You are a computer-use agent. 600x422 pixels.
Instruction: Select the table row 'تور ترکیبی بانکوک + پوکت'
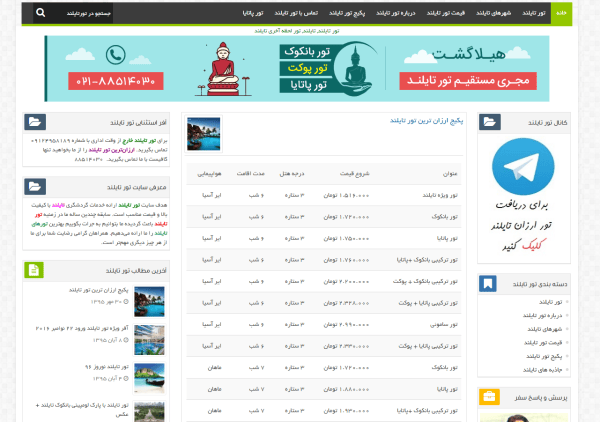[x=324, y=281]
